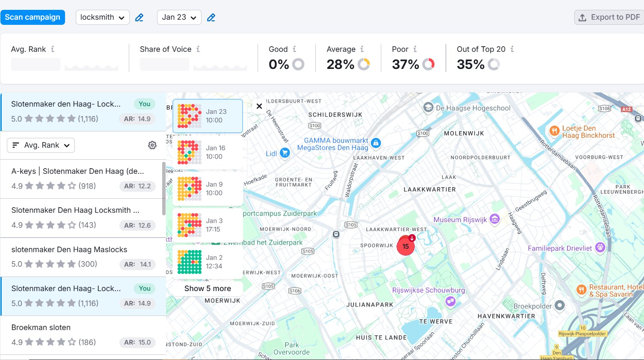Click Park Overvoorde map label
The image size is (644, 360).
(291, 348)
